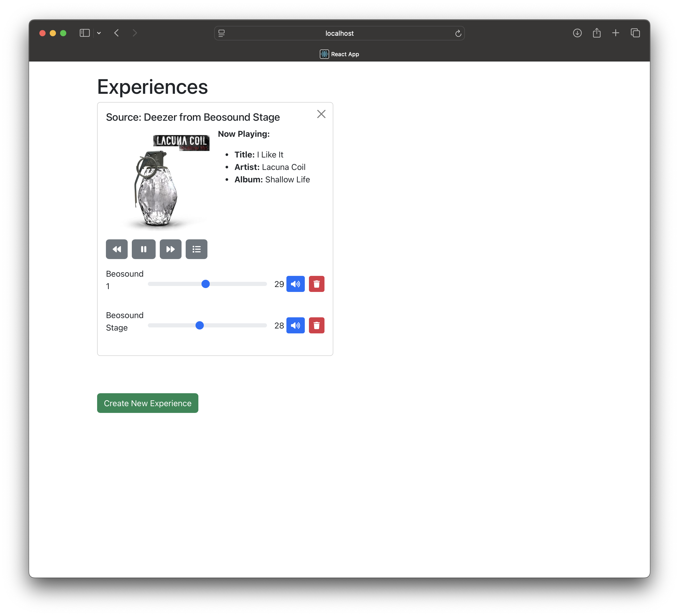This screenshot has height=616, width=679.
Task: Click the song title 'I Like It'
Action: pyautogui.click(x=270, y=154)
